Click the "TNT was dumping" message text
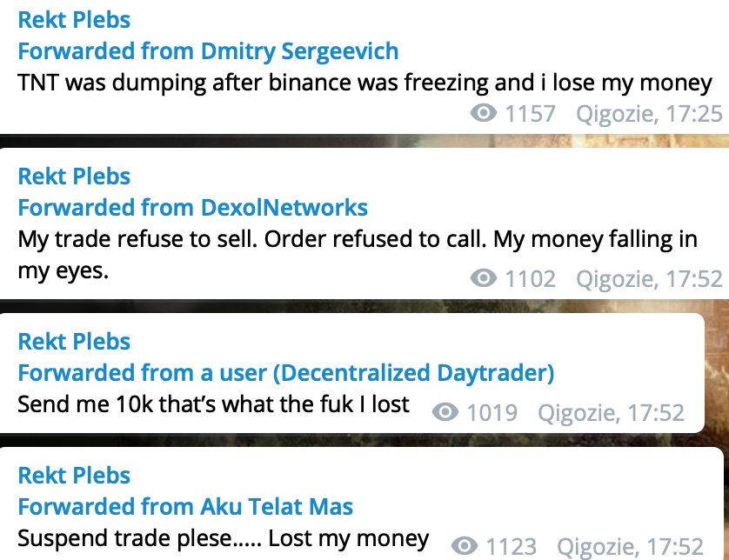The height and width of the screenshot is (560, 729). click(x=364, y=83)
